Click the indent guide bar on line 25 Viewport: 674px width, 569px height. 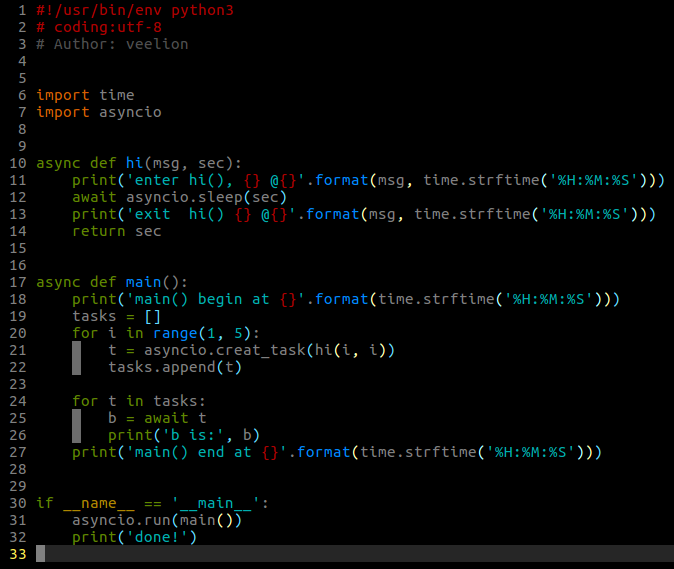point(77,419)
